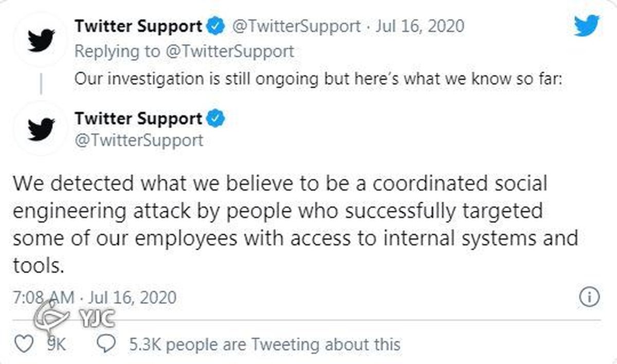Open the Twitter Support name in the parent tweet

tap(138, 26)
